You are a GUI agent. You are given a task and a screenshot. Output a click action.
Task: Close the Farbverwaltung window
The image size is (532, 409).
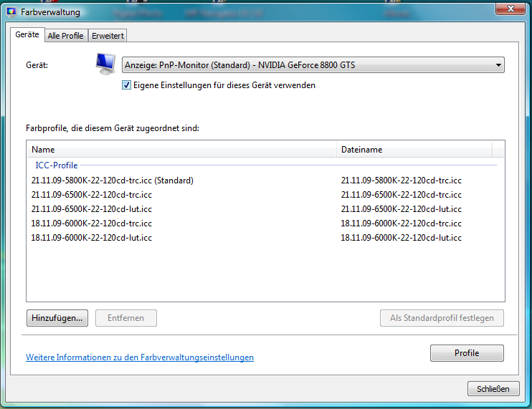(x=510, y=10)
